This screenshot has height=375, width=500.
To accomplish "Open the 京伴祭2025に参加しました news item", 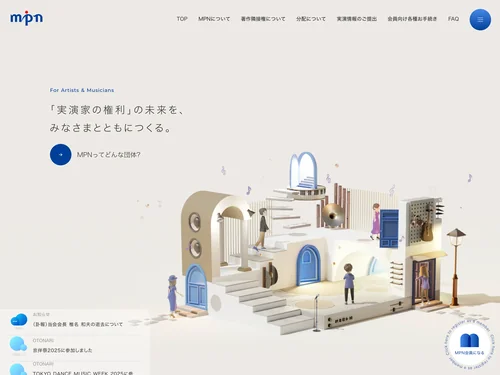I will tap(62, 350).
